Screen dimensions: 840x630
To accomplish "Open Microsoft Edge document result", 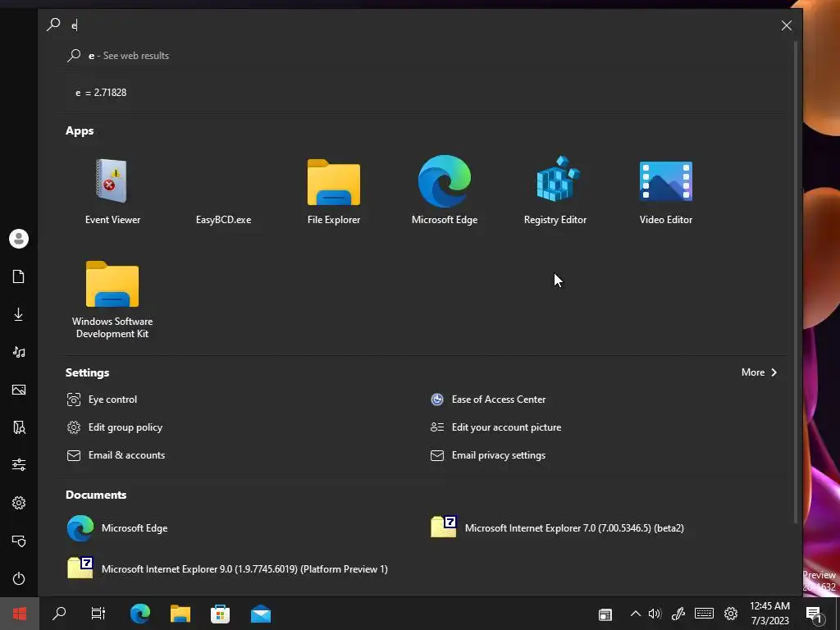I will [117, 528].
